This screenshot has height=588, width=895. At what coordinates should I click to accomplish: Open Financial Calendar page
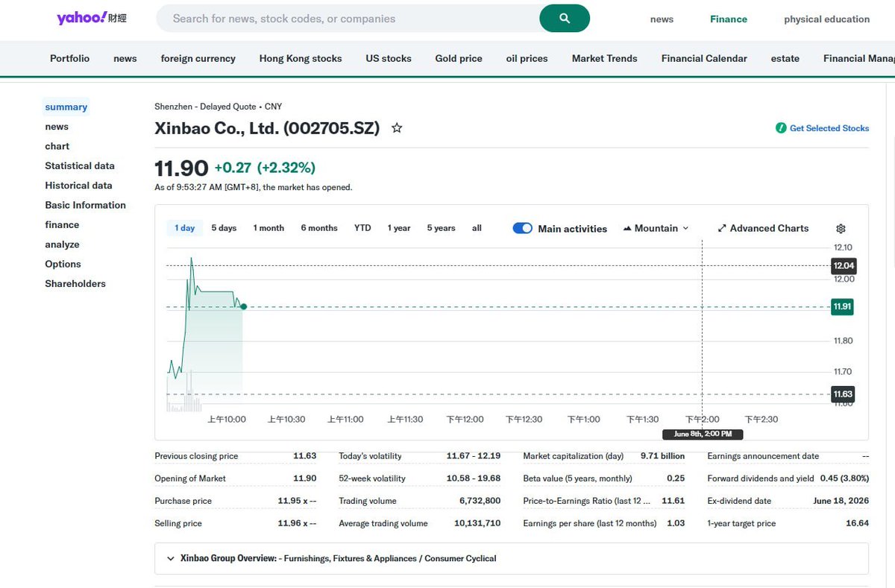click(704, 58)
